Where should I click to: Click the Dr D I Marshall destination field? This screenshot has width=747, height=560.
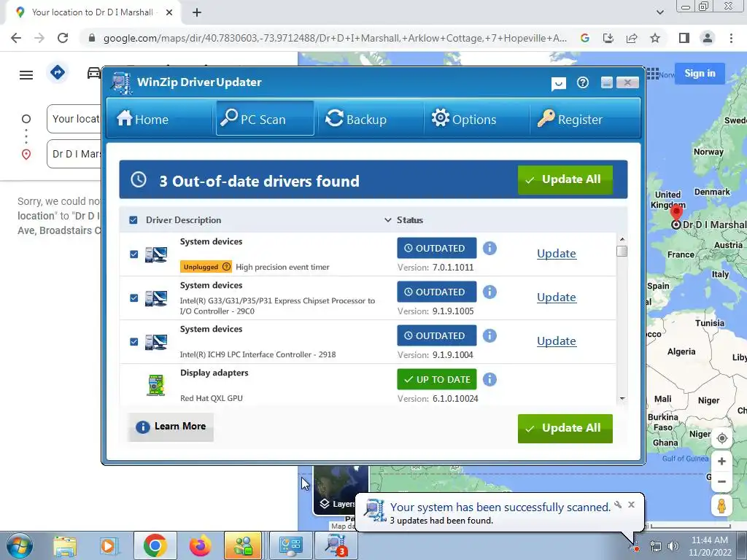pyautogui.click(x=74, y=154)
